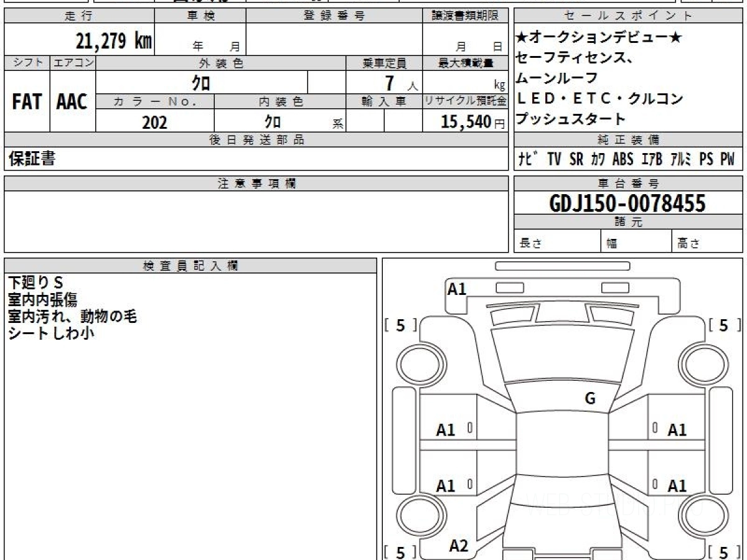Click the セールスポイント section header
This screenshot has width=747, height=560.
point(627,16)
